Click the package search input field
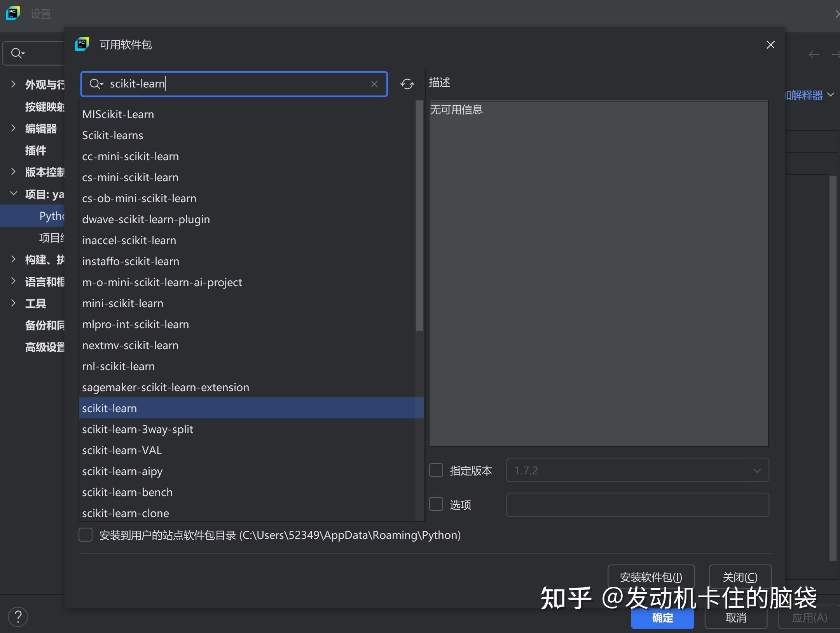840x633 pixels. tap(234, 84)
